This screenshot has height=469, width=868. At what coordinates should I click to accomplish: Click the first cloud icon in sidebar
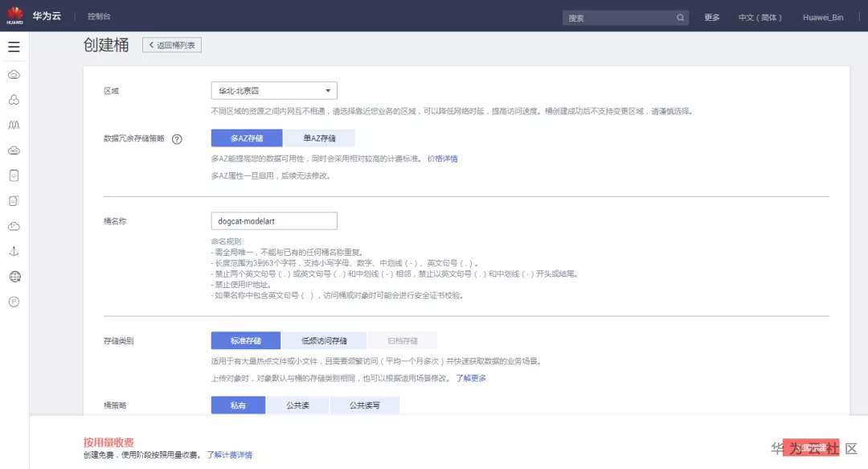click(14, 74)
